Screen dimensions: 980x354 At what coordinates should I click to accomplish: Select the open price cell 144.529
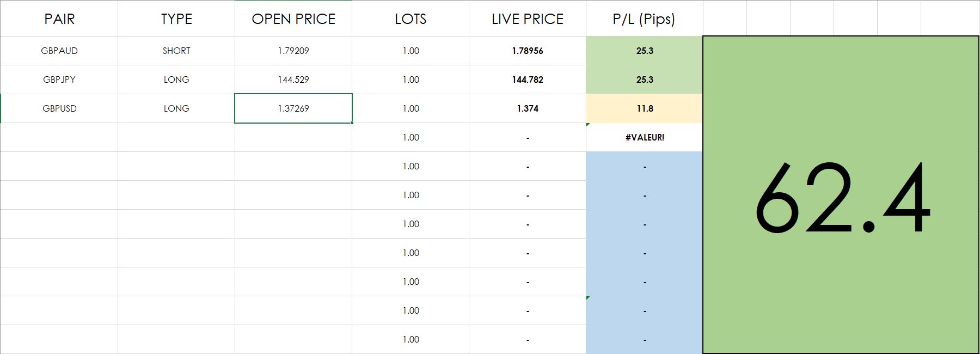tap(293, 80)
